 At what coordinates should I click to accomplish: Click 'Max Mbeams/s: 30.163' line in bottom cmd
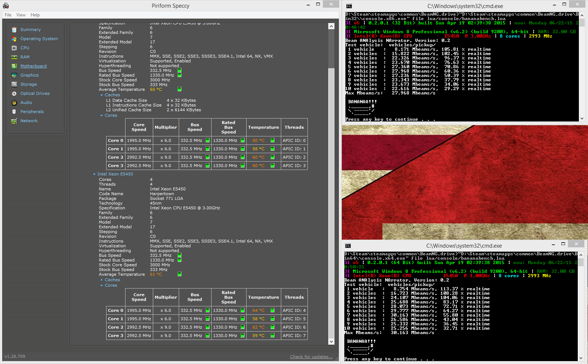coord(389,333)
